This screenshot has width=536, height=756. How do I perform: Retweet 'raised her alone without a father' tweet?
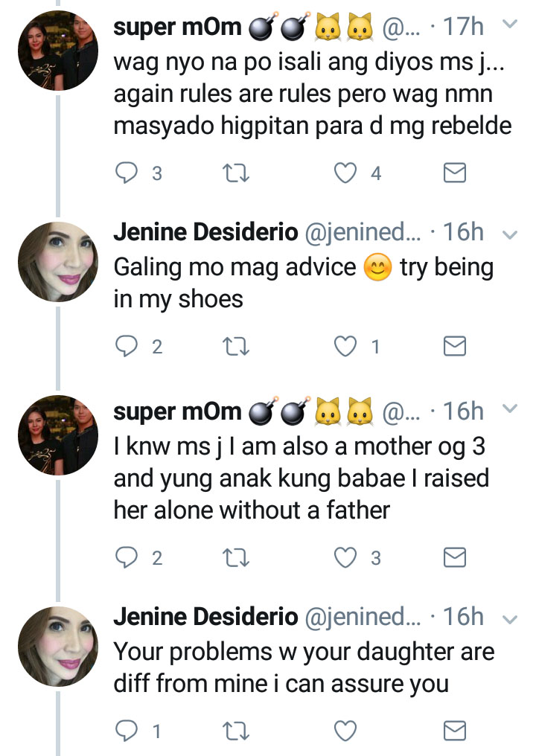coord(236,557)
